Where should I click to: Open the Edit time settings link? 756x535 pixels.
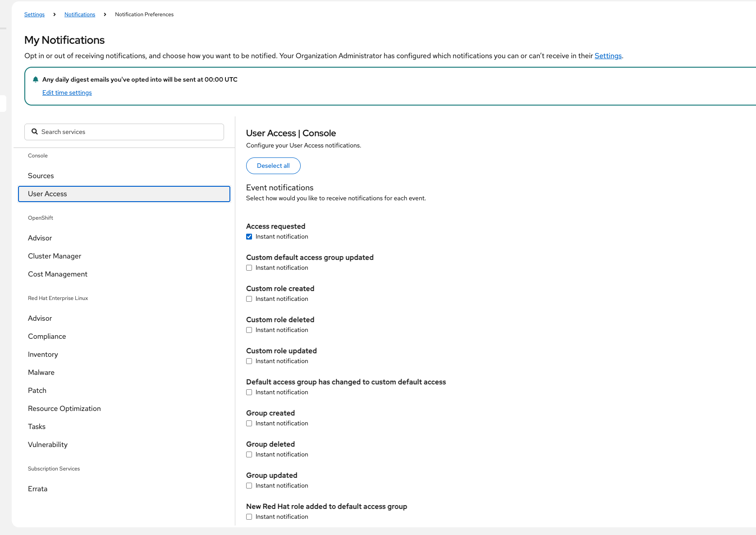[67, 92]
